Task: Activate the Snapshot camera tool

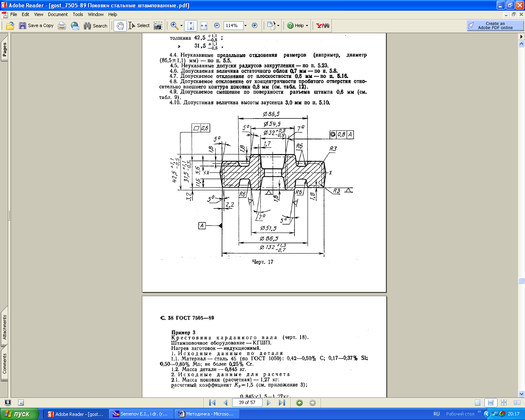Action: pos(158,26)
